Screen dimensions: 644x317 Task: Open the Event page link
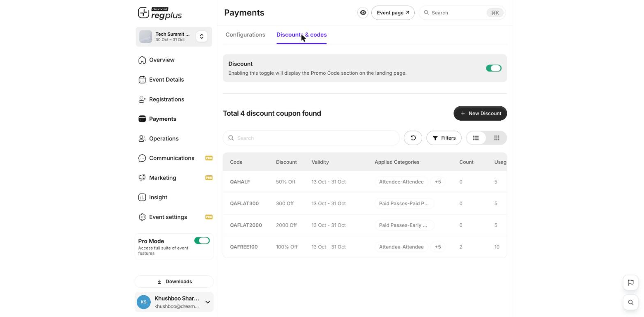(393, 13)
